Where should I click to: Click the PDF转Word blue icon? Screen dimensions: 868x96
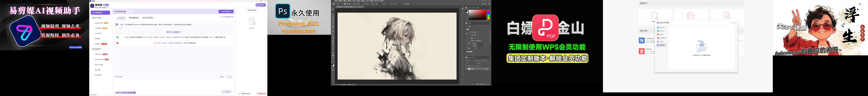(642, 40)
